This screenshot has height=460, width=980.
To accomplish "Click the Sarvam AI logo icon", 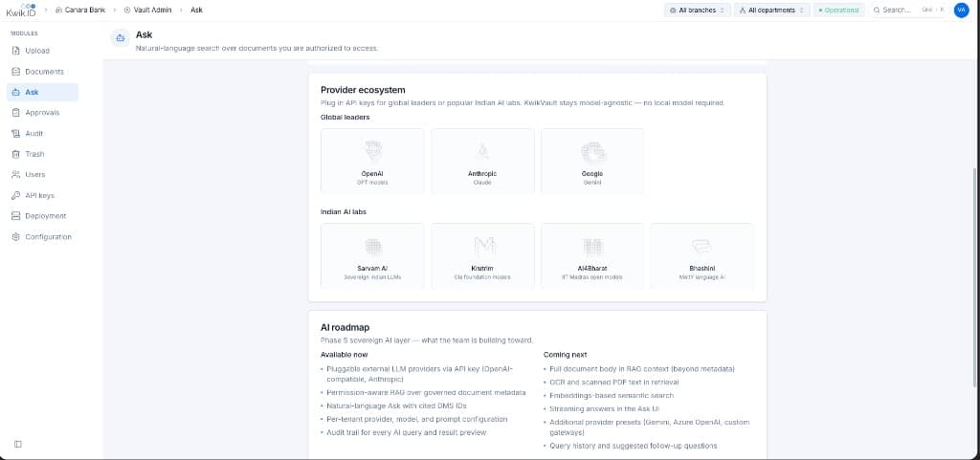I will 373,247.
